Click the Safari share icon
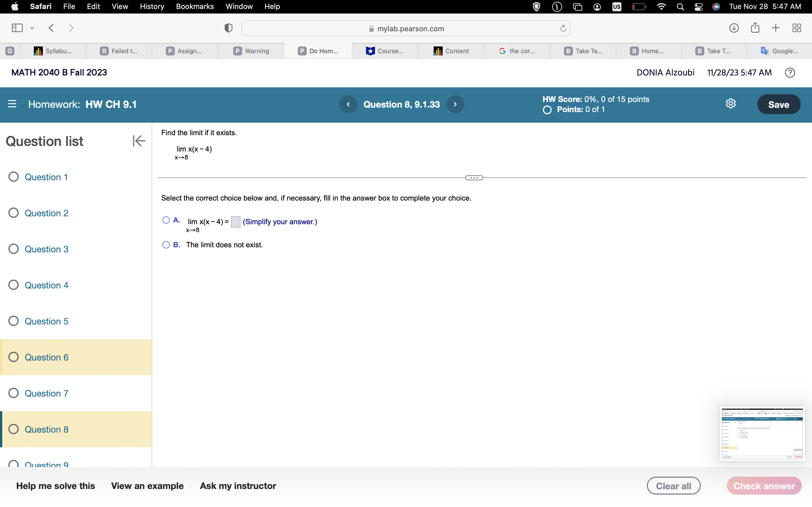Viewport: 812px width, 507px height. (x=755, y=28)
